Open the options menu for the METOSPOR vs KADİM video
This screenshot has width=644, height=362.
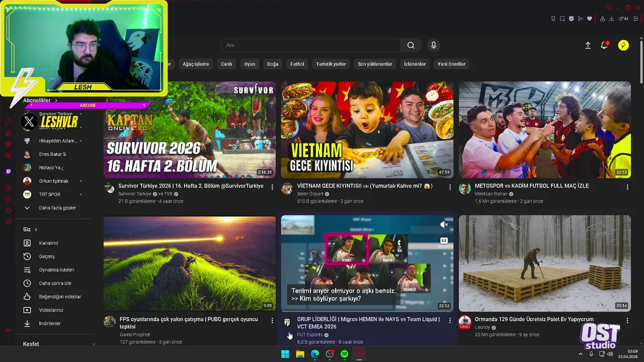click(x=627, y=187)
